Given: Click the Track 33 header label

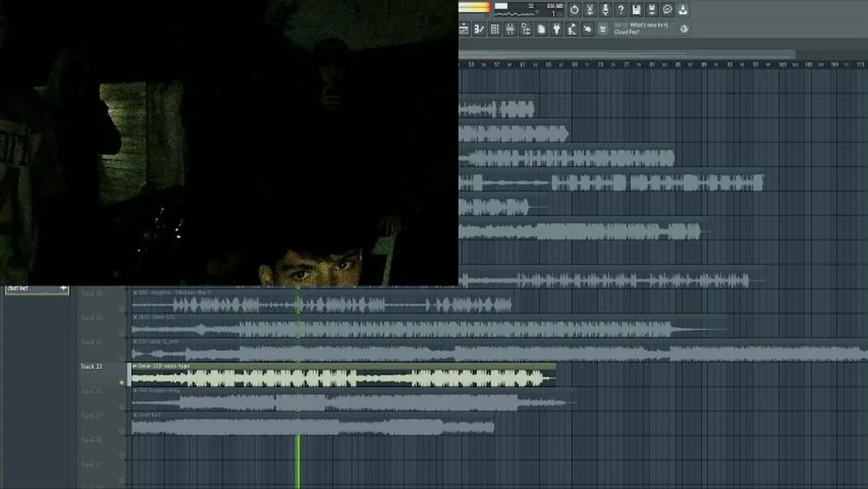Looking at the screenshot, I should click(91, 367).
